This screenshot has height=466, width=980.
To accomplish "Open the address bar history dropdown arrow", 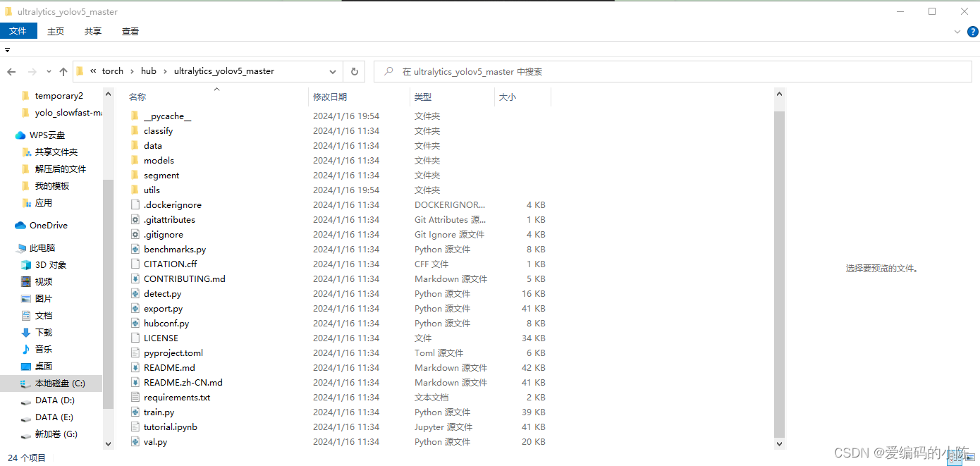I will [x=333, y=71].
